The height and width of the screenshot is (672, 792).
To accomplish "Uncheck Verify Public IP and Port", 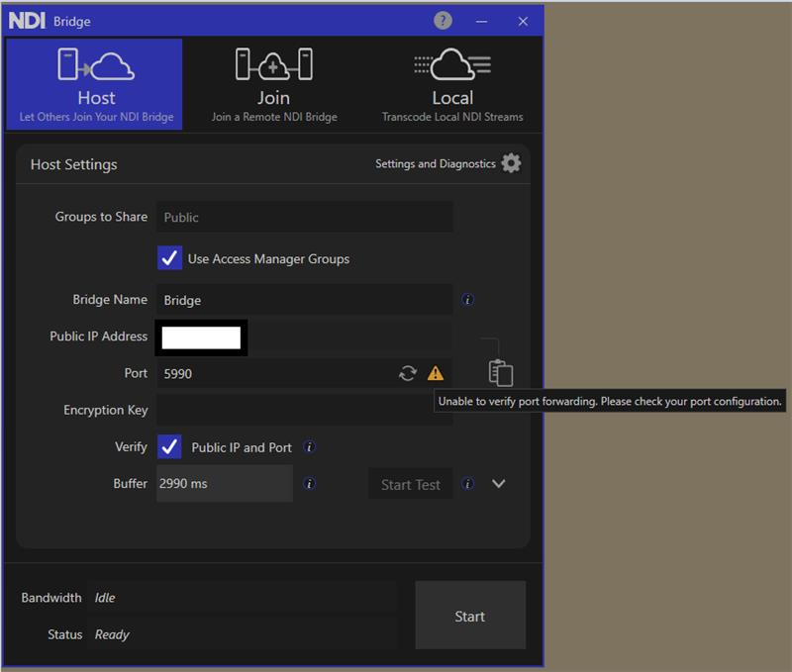I will click(169, 446).
